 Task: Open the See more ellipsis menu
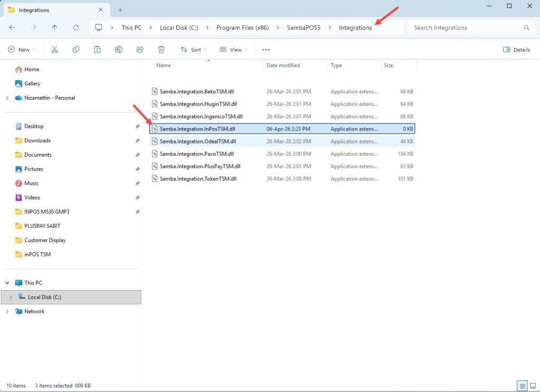click(266, 50)
